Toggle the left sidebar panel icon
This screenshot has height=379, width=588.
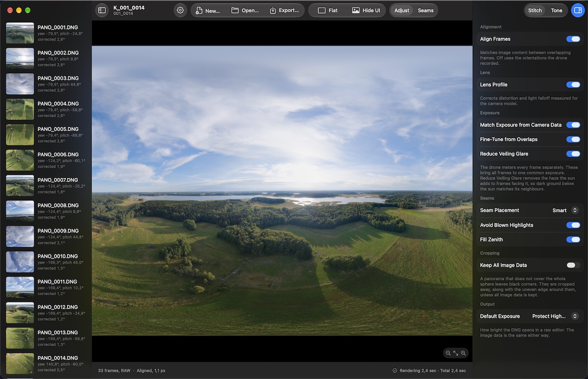102,10
